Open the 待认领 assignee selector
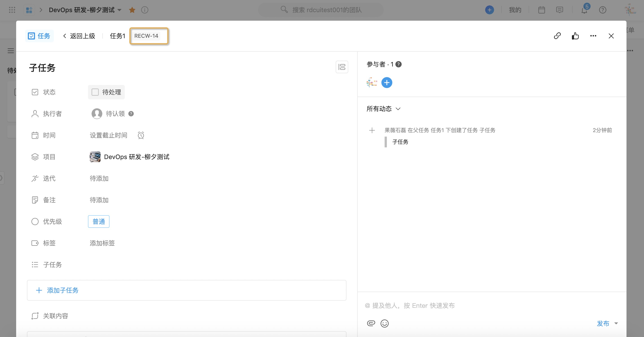 (x=108, y=114)
